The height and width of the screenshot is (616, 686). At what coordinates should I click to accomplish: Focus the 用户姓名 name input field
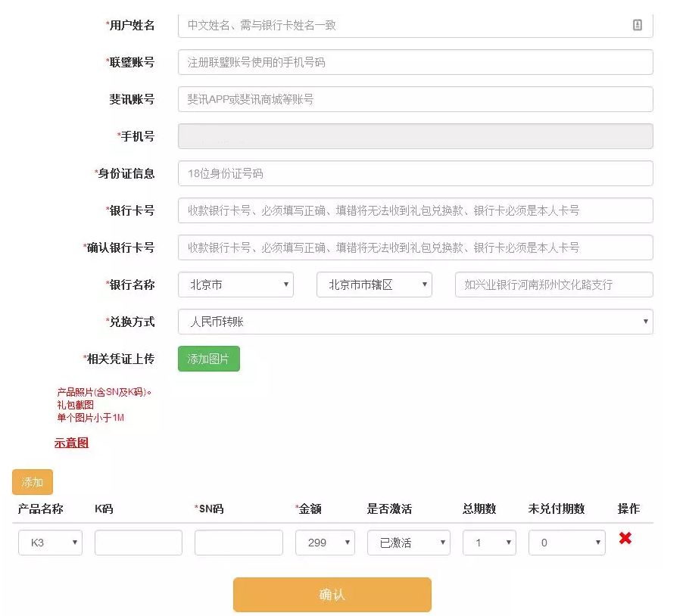415,25
